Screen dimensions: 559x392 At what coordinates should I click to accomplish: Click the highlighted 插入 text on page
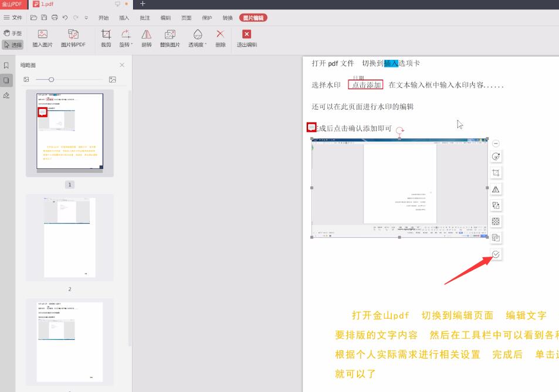click(x=391, y=63)
